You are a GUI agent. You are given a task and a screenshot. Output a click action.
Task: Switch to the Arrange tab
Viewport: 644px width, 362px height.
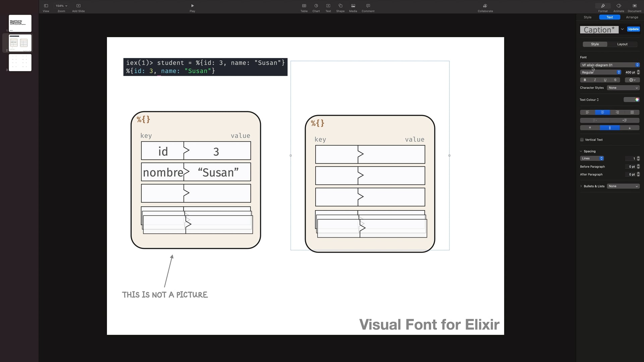click(x=632, y=17)
